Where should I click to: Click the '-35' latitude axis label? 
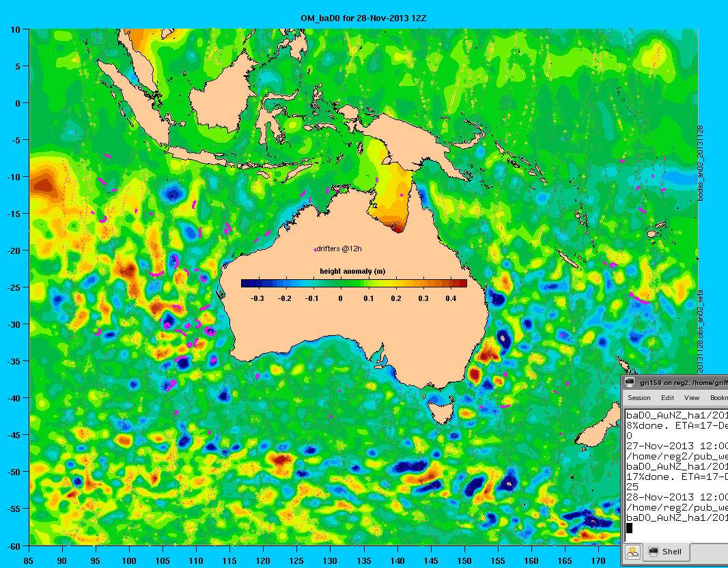click(x=14, y=361)
